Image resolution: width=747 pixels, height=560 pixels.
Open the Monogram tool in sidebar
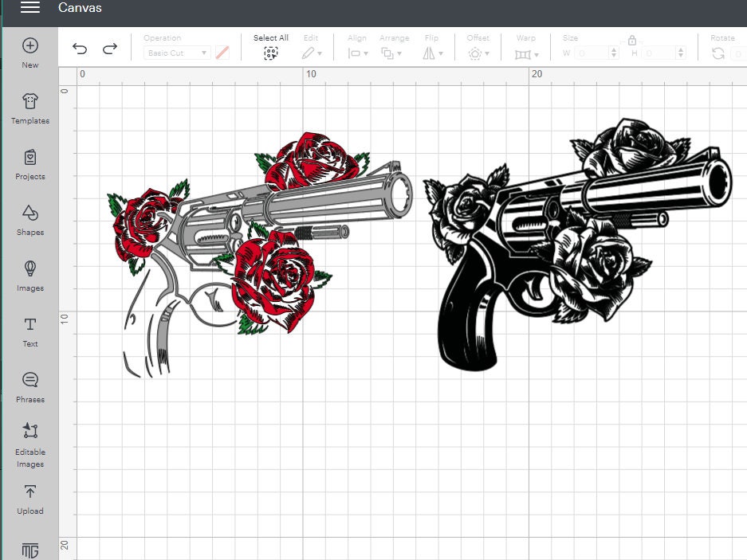pyautogui.click(x=30, y=550)
